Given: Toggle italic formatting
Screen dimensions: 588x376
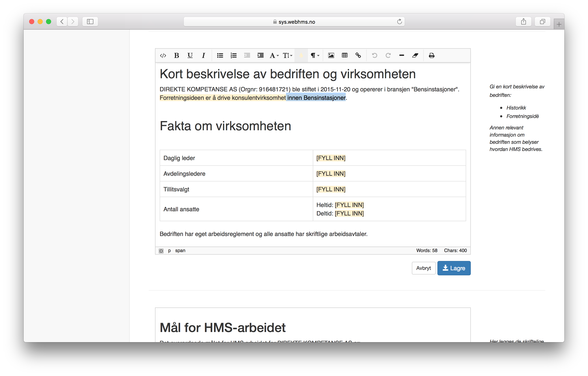Looking at the screenshot, I should tap(203, 55).
